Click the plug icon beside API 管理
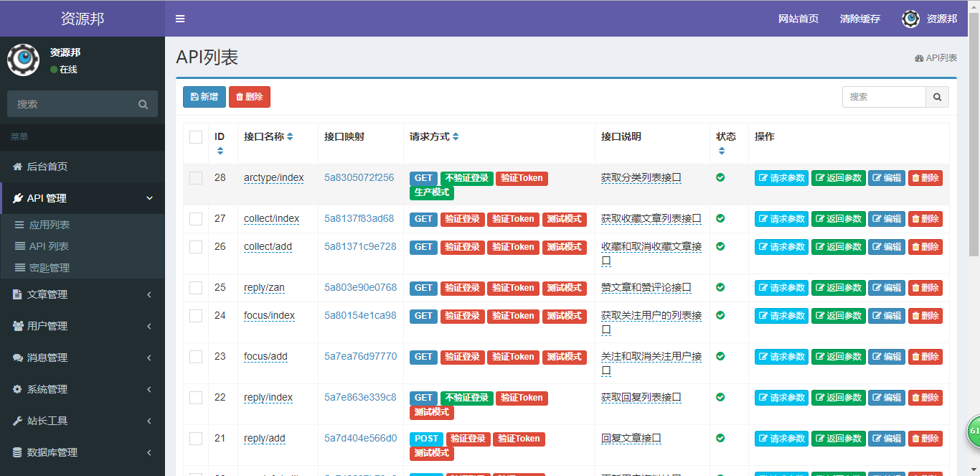Viewport: 980px width, 476px height. click(18, 198)
